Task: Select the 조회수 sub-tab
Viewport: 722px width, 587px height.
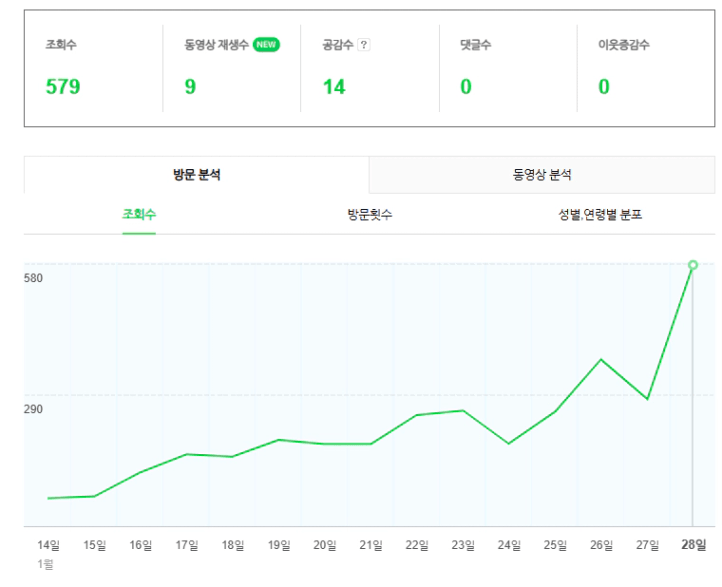Action: [x=139, y=214]
